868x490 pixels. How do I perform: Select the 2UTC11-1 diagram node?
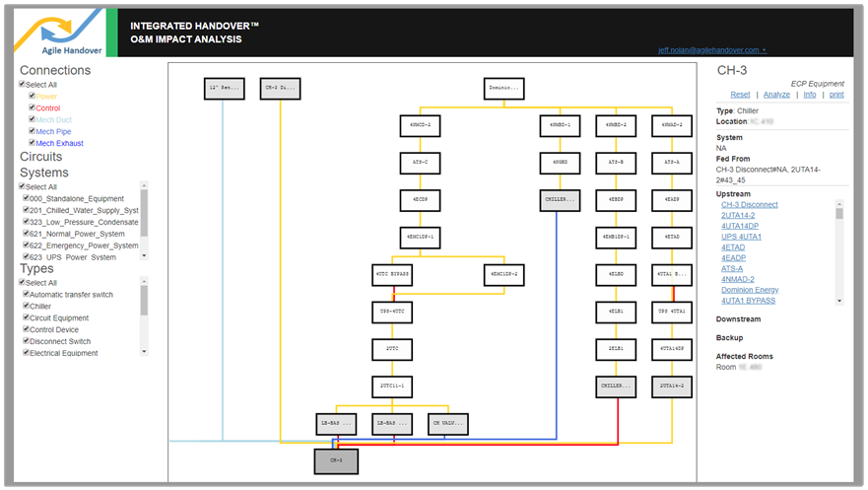[392, 387]
